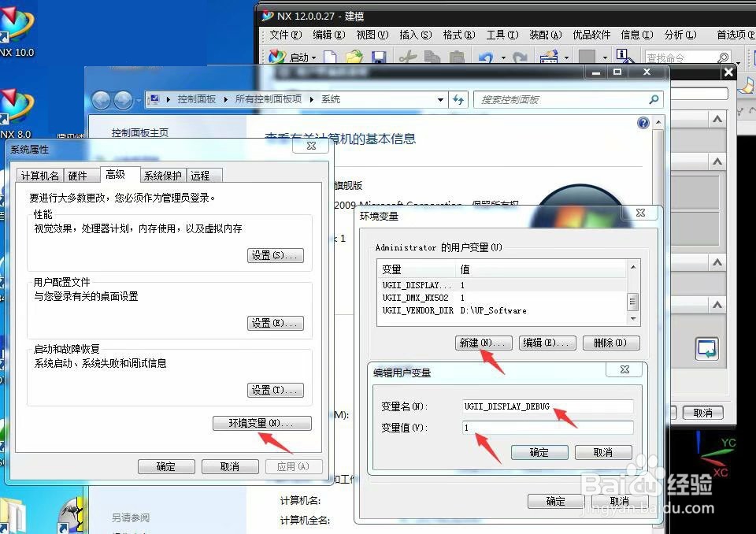Click the Open folder icon in NX toolbar

tap(354, 57)
